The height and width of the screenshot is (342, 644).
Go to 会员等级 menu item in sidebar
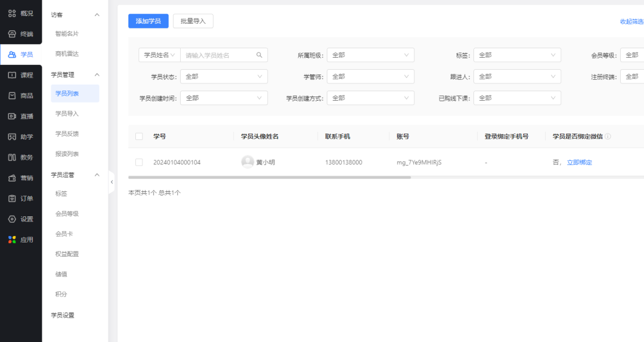[x=67, y=214]
